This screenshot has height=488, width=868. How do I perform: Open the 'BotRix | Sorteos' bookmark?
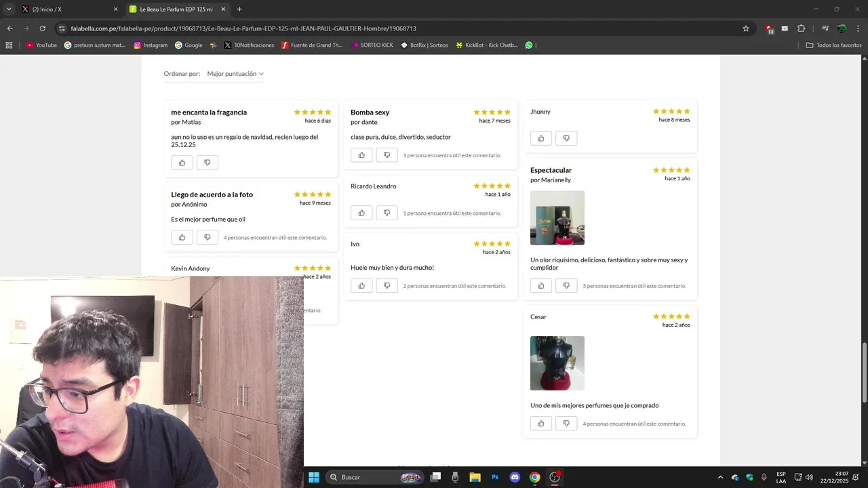tap(425, 45)
